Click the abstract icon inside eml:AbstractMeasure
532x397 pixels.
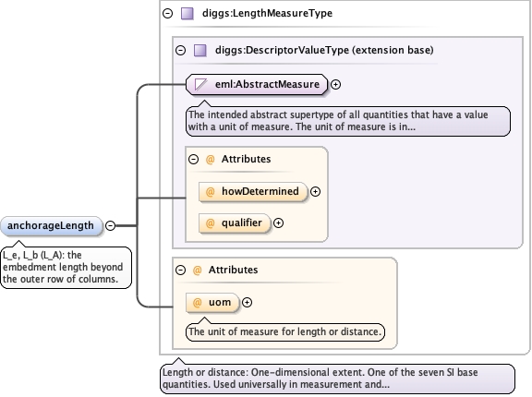(200, 84)
